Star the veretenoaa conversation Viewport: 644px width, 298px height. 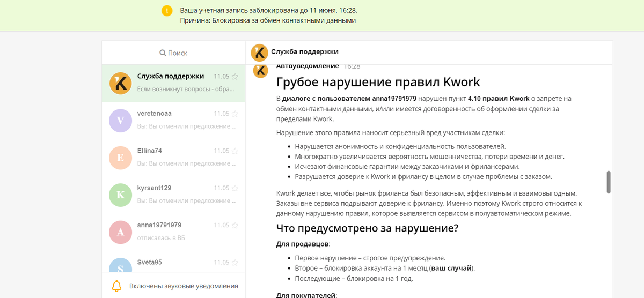coord(235,114)
